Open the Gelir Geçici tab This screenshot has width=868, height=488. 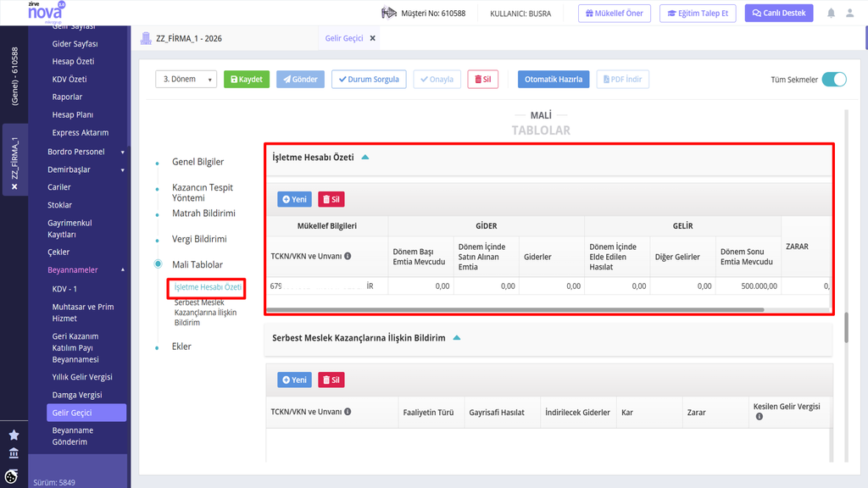(x=344, y=38)
